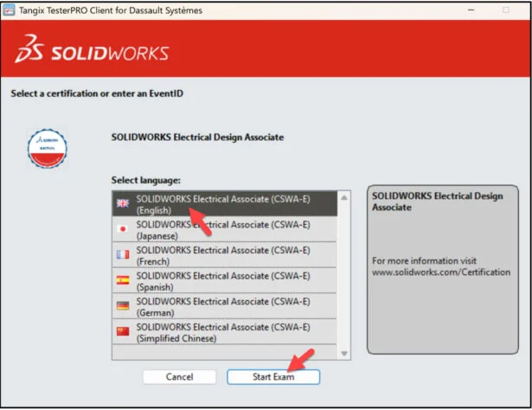
Task: Pick the CSWA-E (Spanish) language row
Action: (x=225, y=281)
